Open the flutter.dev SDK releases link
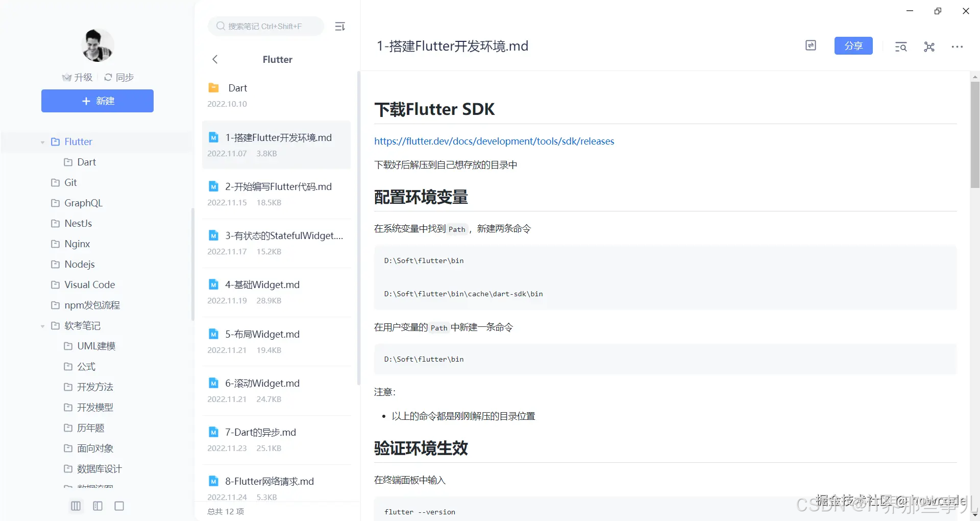Screen dimensions: 980x521 494,141
